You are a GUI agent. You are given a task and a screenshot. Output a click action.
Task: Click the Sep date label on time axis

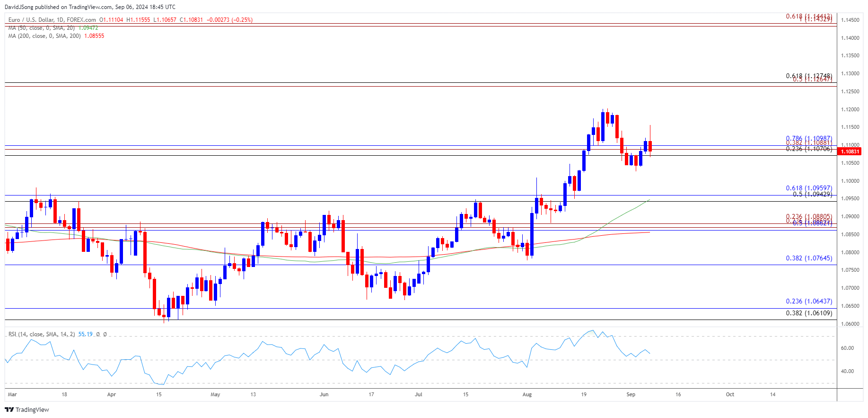click(x=631, y=394)
